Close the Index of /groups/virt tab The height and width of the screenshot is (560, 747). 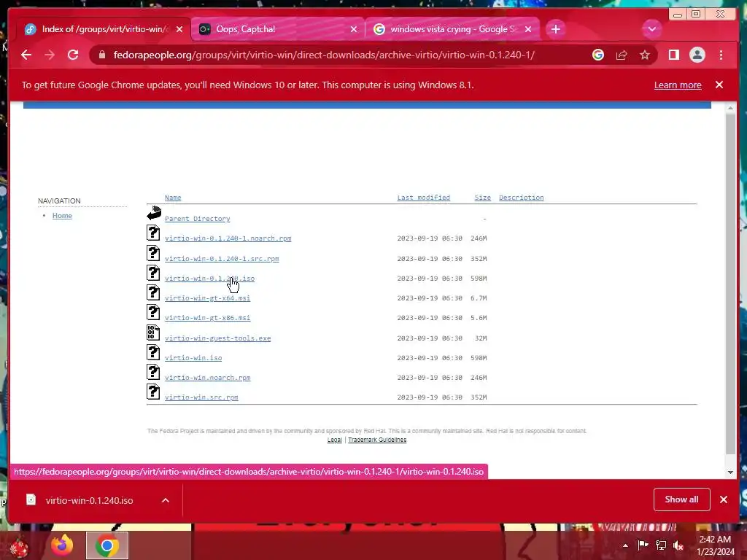tap(179, 29)
